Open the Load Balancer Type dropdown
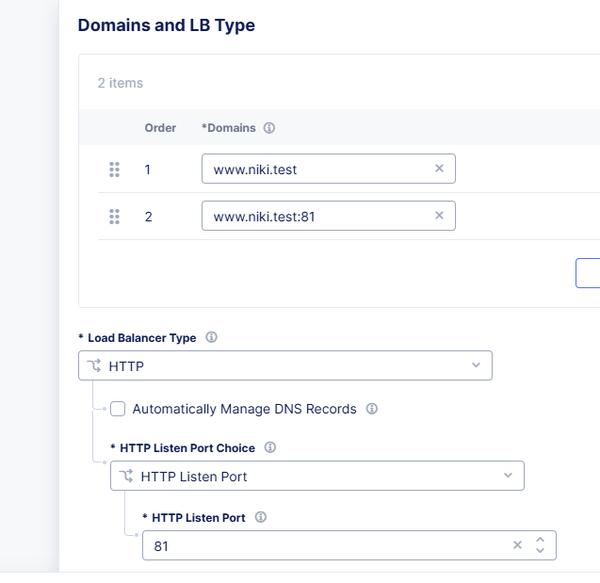The image size is (600, 583). click(285, 366)
